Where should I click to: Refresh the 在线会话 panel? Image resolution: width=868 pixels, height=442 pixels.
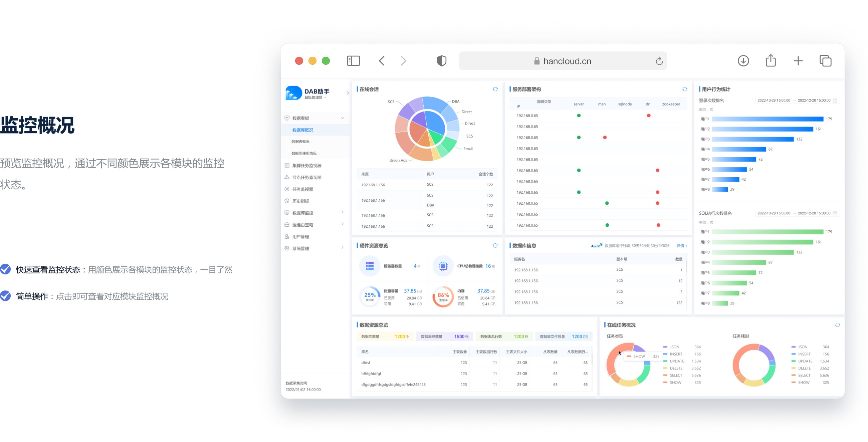click(x=495, y=89)
